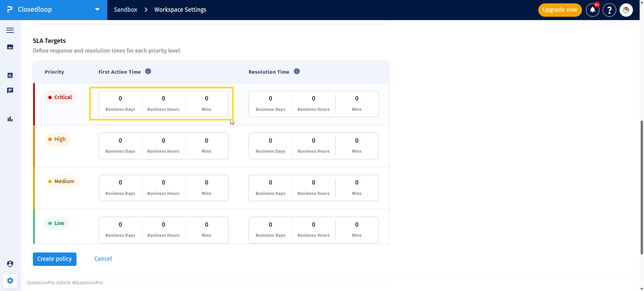This screenshot has width=644, height=291.
Task: Open the notifications bell
Action: pos(593,10)
